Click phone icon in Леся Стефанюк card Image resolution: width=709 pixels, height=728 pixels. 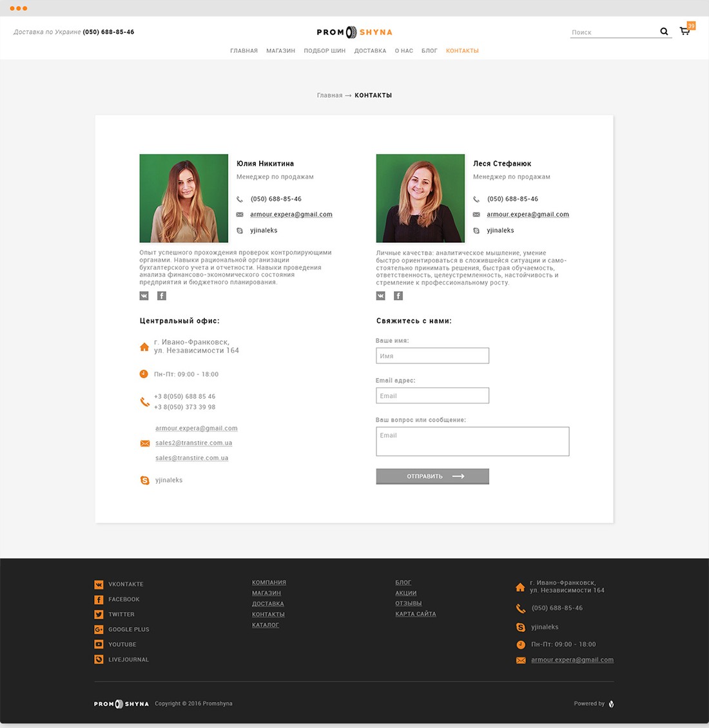click(476, 199)
